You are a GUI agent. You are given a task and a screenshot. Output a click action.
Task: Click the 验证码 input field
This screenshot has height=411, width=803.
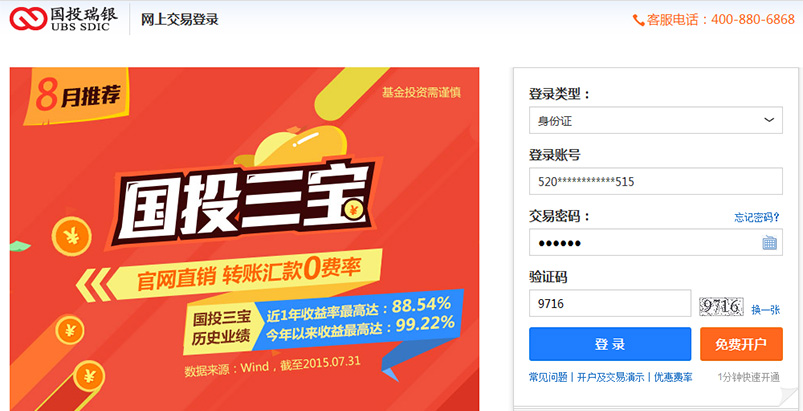[x=610, y=303]
